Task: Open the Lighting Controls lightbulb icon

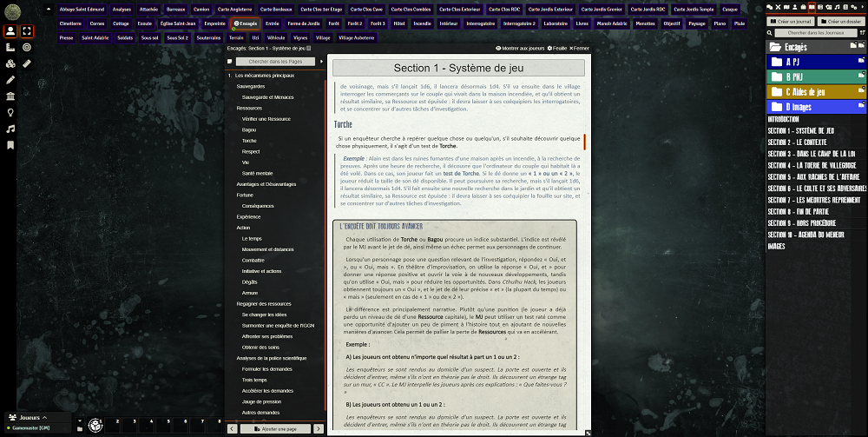Action: 10,112
